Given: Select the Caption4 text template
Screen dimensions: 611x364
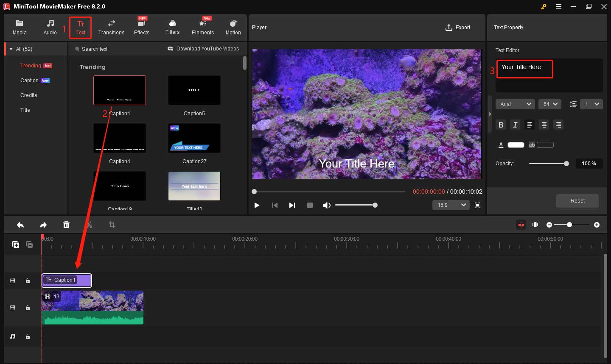Looking at the screenshot, I should pos(120,138).
